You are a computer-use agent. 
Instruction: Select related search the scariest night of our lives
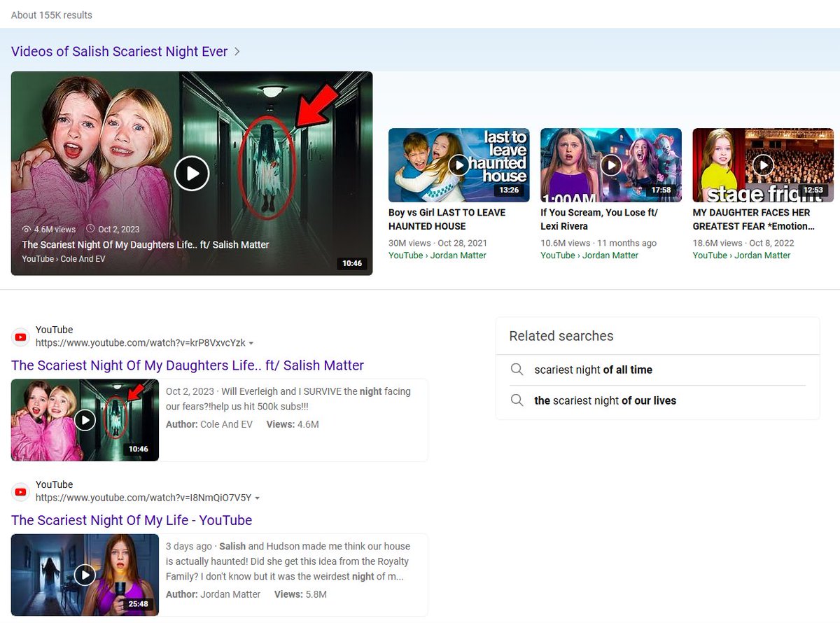tap(605, 400)
